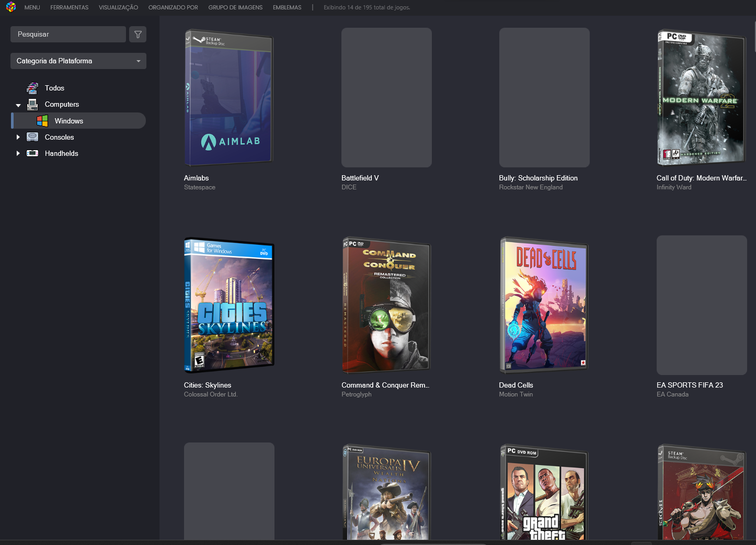Screen dimensions: 756x545
Task: Select the Bully: Scholarship Edition placeholder cover
Action: click(x=544, y=97)
